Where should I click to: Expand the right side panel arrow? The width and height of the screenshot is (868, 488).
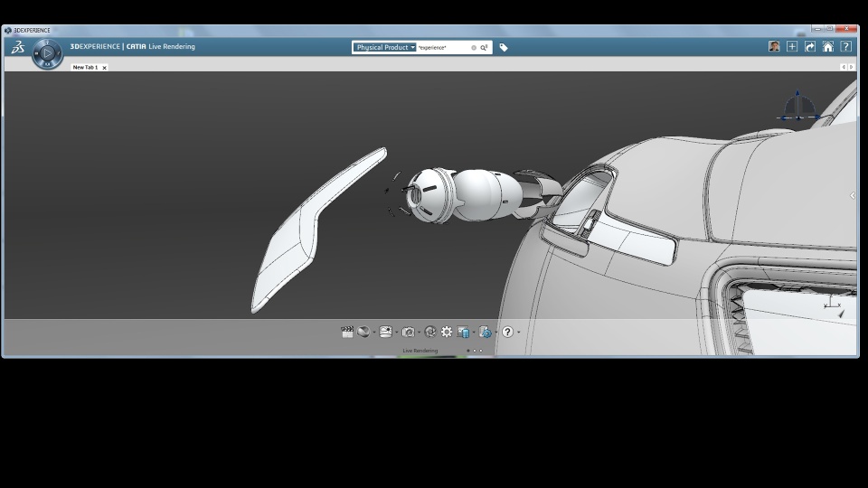click(853, 195)
